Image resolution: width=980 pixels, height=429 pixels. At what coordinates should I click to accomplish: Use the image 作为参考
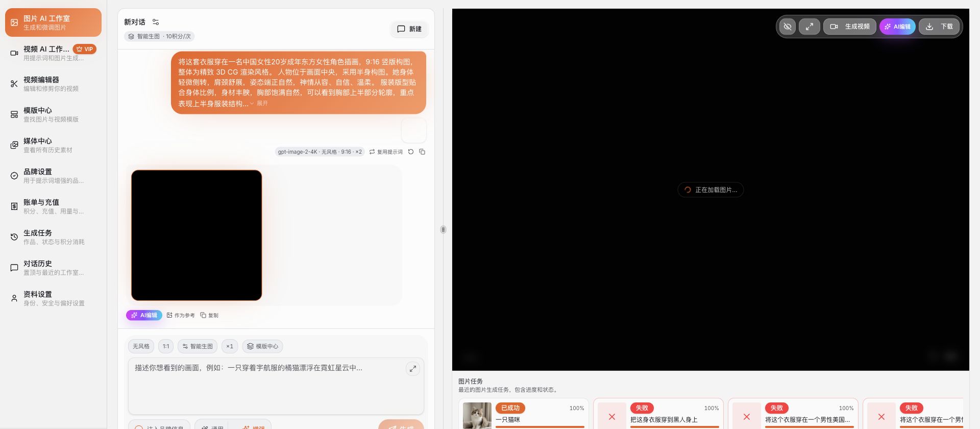pyautogui.click(x=181, y=315)
